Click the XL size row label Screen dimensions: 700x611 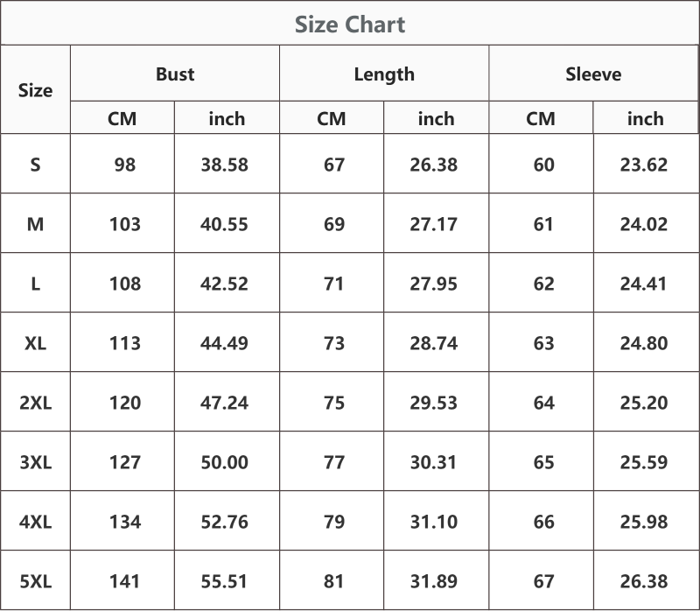[35, 343]
